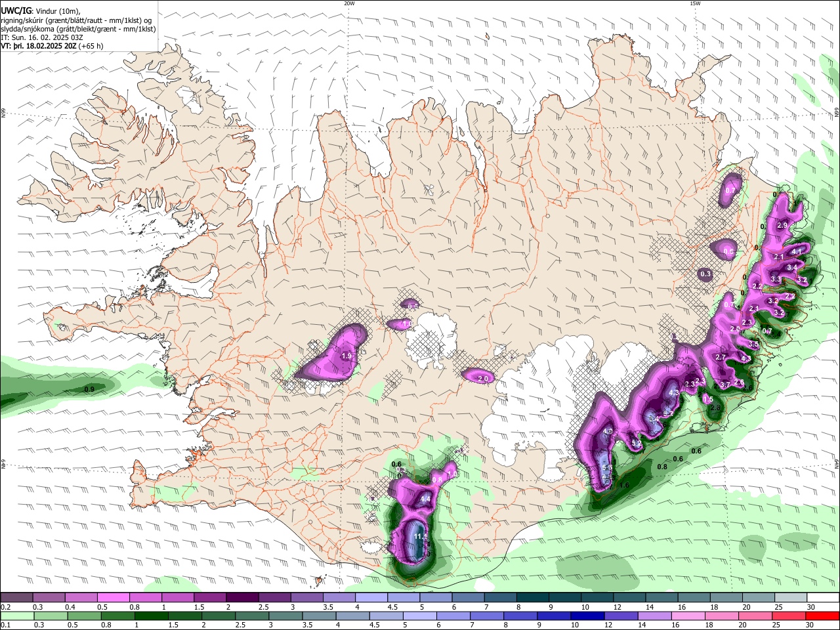Screen dimensions: 840x630
Task: Click the '1.5' value in the small pink patch
Action: coord(708,399)
